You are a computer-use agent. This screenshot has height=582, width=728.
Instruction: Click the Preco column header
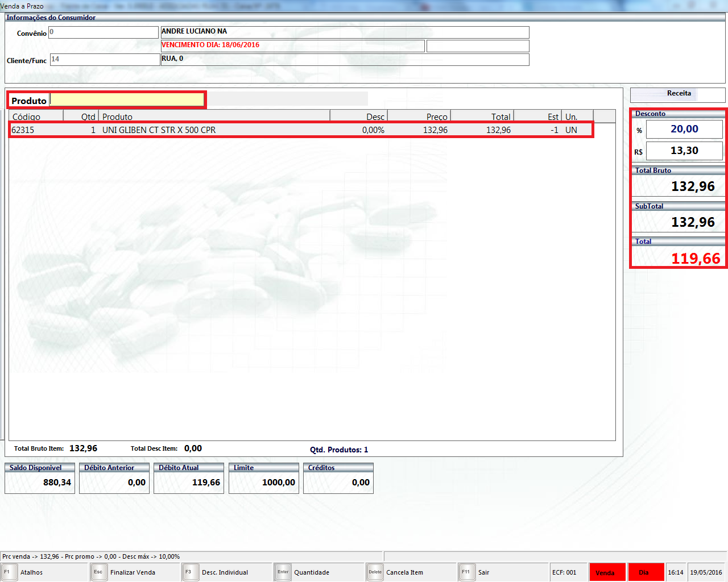click(x=419, y=117)
